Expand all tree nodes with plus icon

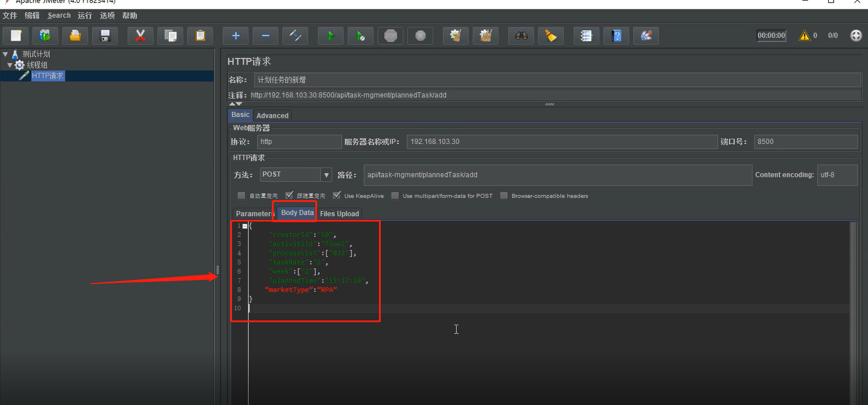coord(236,36)
